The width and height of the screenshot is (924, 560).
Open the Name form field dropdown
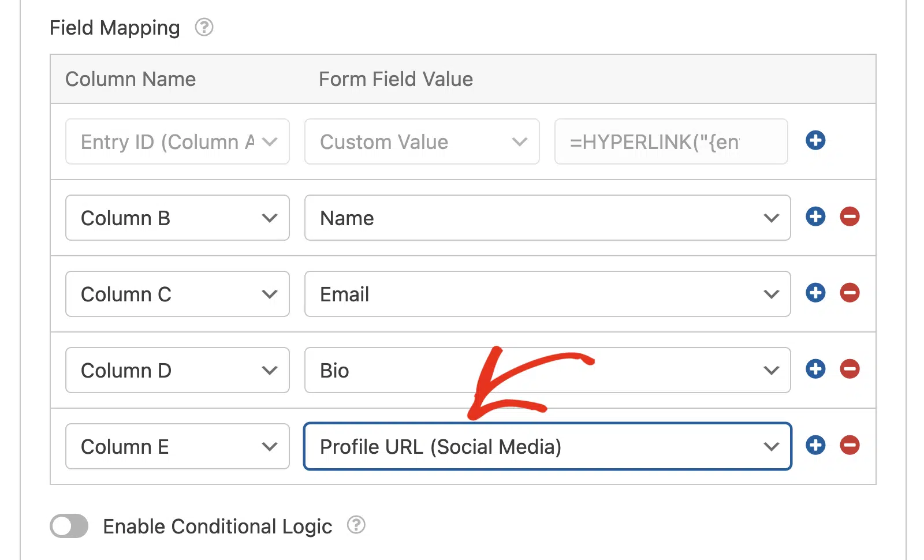tap(547, 218)
